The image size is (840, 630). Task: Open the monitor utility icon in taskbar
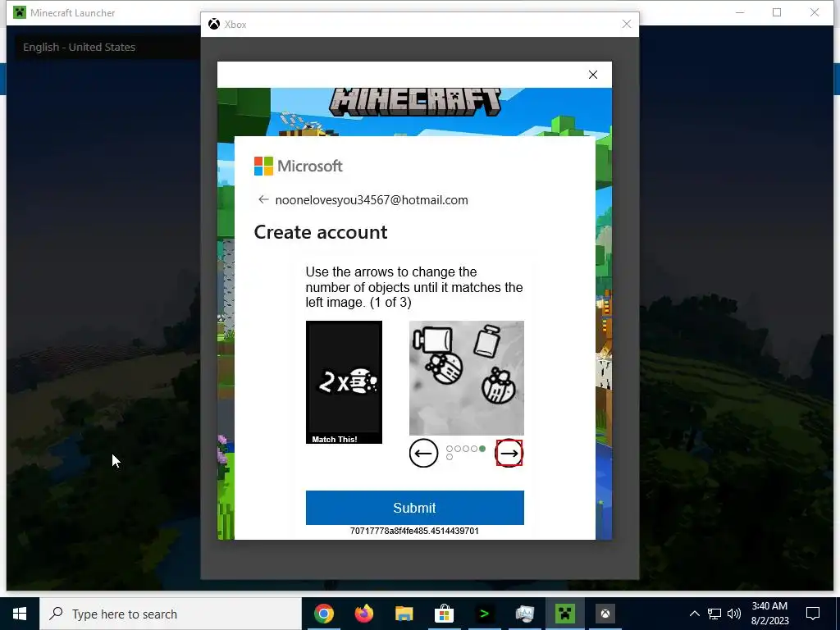[524, 614]
